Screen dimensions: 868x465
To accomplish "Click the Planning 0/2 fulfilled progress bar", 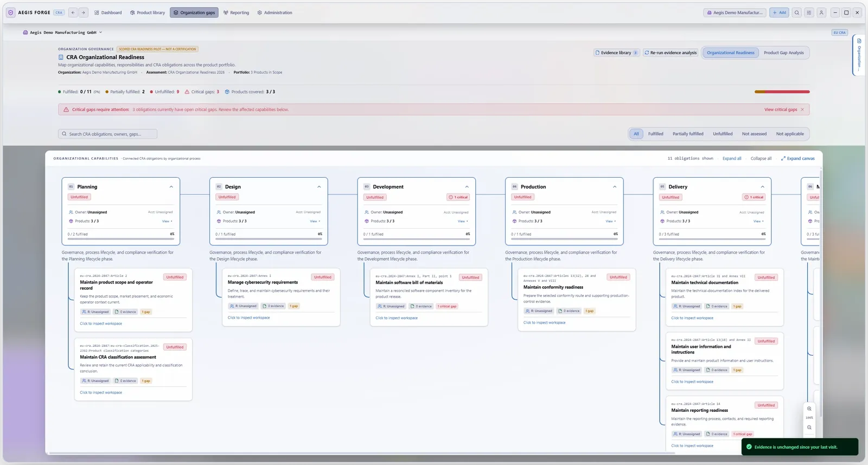I will coord(121,238).
